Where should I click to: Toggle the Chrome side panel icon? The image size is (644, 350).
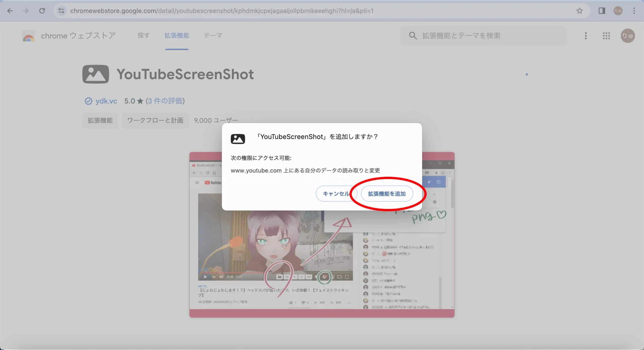pos(602,11)
